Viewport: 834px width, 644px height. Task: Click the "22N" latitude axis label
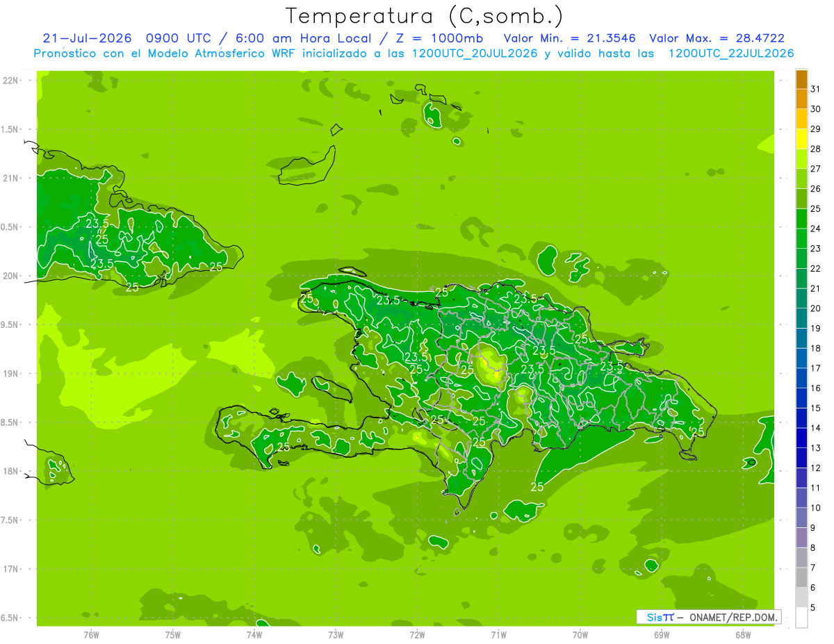(10, 80)
